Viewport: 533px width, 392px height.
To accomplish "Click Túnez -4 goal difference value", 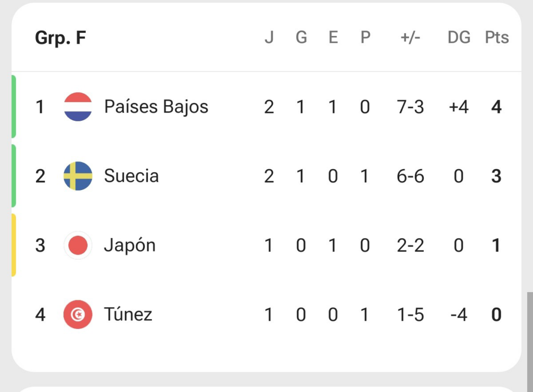I will (x=459, y=315).
